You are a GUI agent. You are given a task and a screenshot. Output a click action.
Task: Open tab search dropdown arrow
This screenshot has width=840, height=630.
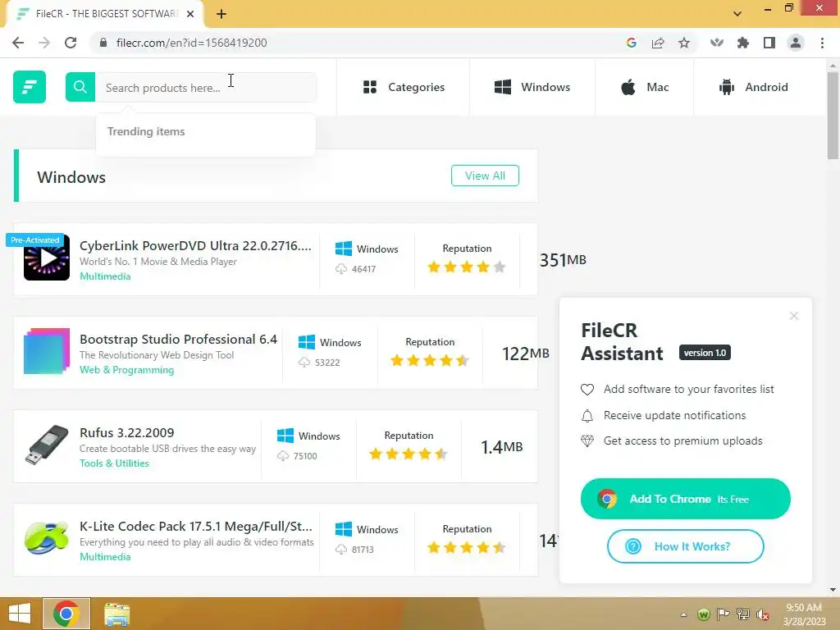tap(737, 14)
